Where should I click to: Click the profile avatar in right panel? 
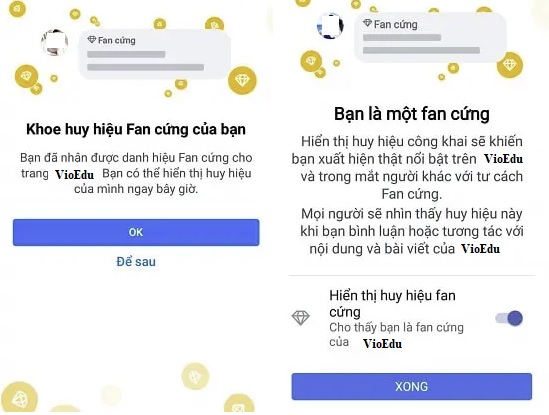pos(330,26)
